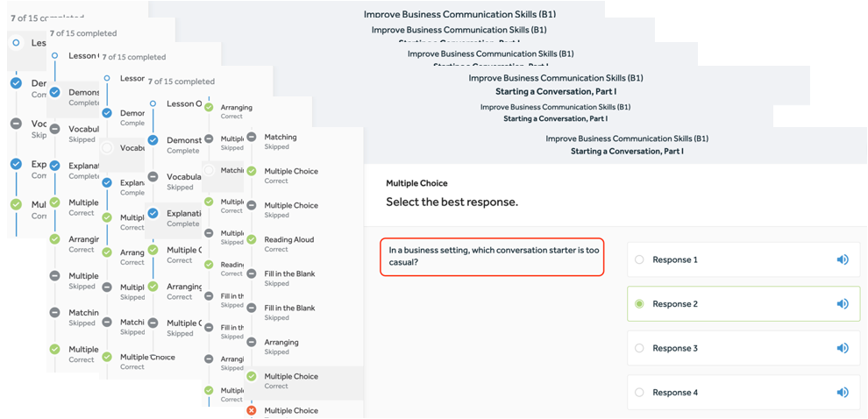The width and height of the screenshot is (868, 419).
Task: Open the Multiple Choice step marked incorrect
Action: tap(291, 410)
